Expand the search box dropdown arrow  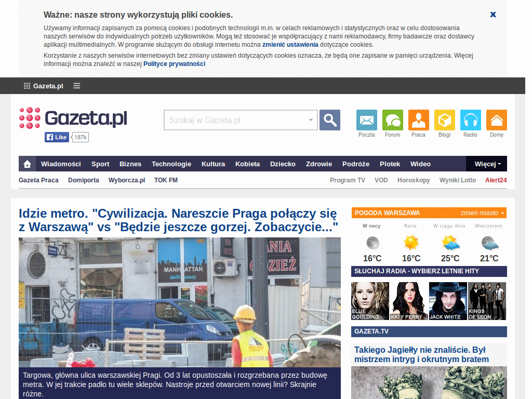point(311,120)
